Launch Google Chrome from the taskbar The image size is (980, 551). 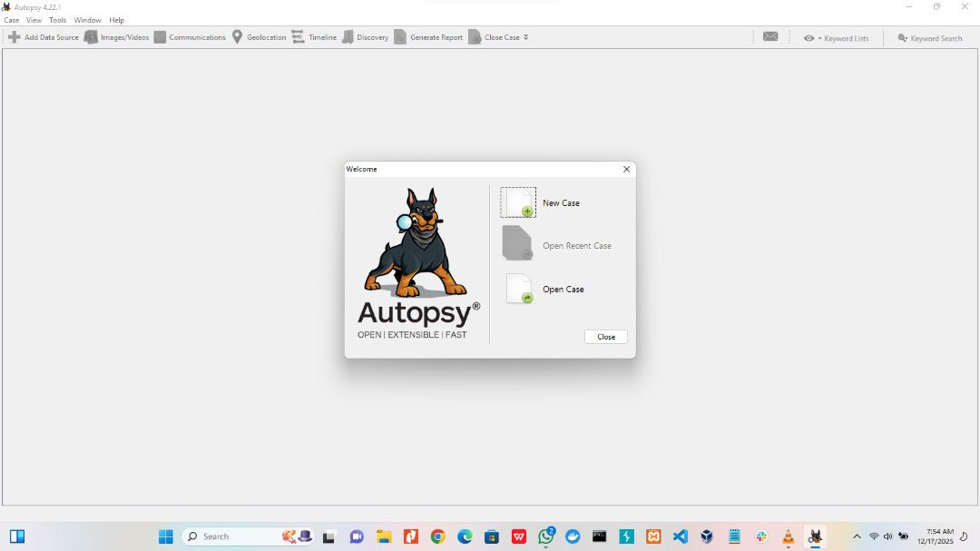click(437, 536)
